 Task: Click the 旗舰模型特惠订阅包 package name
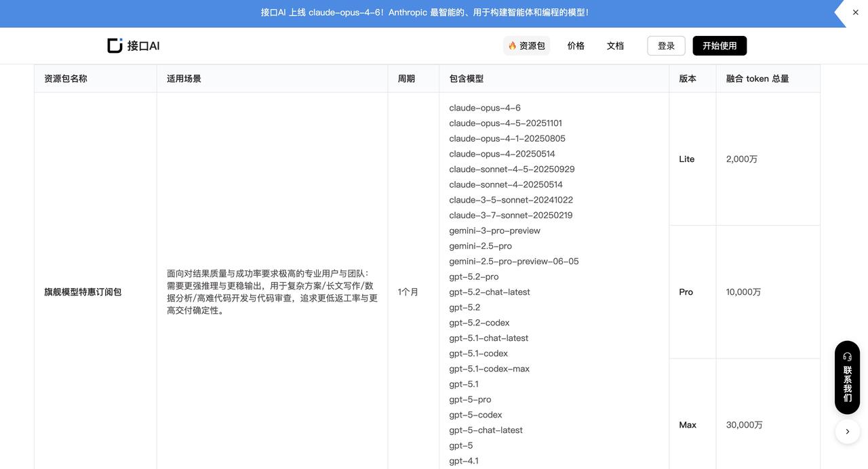[x=83, y=292]
